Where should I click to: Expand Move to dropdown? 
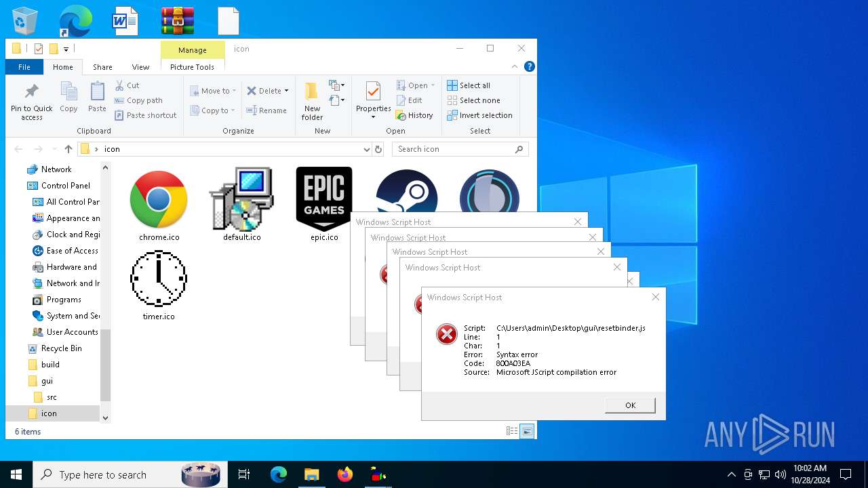pyautogui.click(x=234, y=91)
